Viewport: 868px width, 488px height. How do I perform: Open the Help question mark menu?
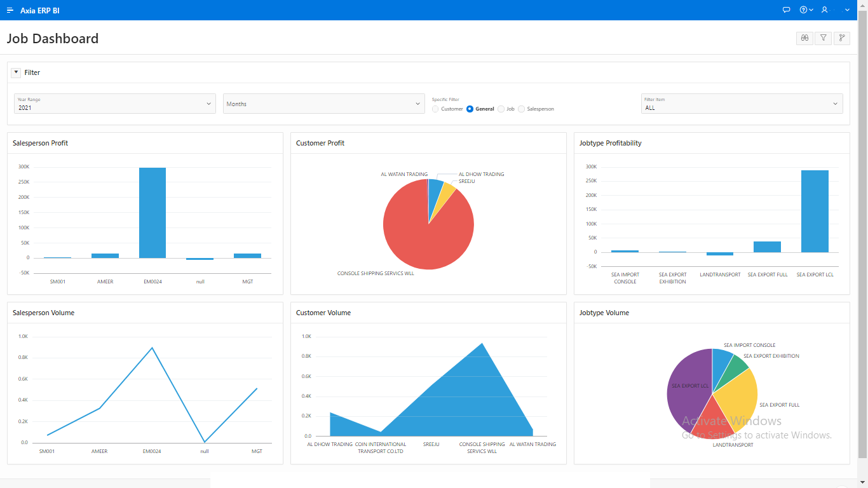point(803,10)
